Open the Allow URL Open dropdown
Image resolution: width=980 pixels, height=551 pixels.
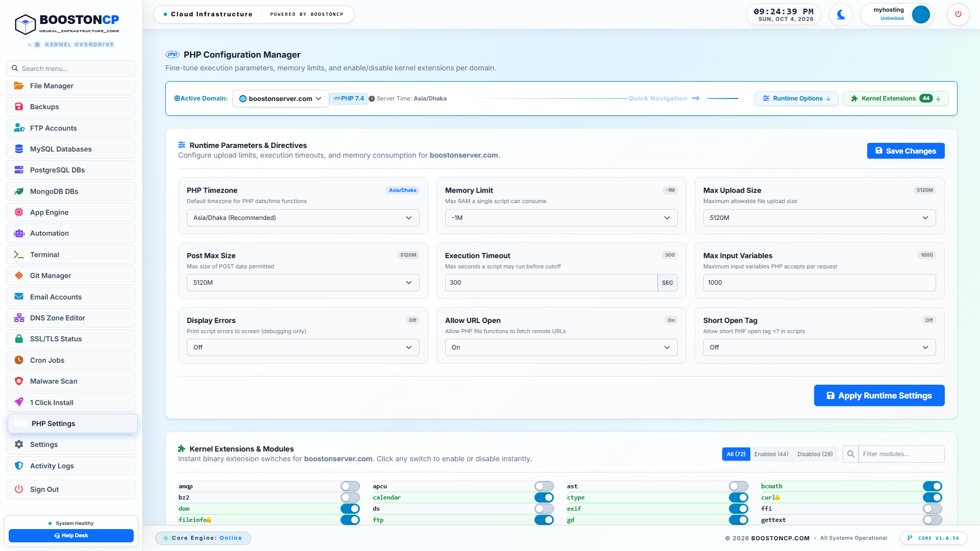click(x=561, y=347)
